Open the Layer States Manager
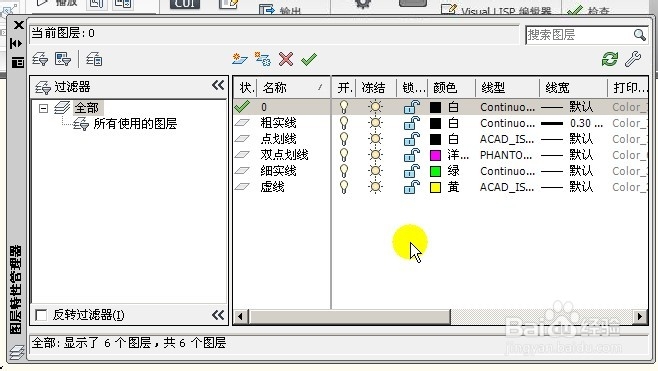658x371 pixels. click(x=94, y=59)
